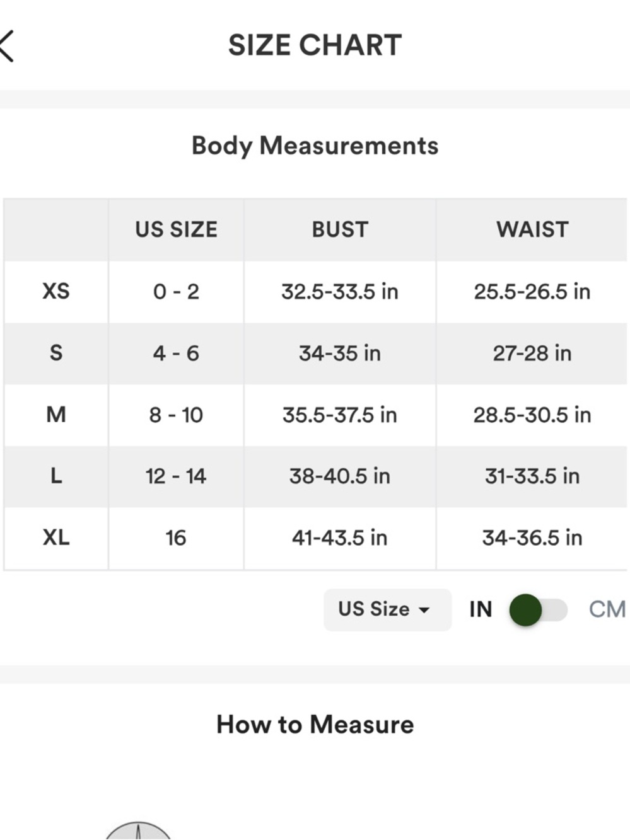Select the S size row label
Screen dimensions: 630x840
point(56,353)
